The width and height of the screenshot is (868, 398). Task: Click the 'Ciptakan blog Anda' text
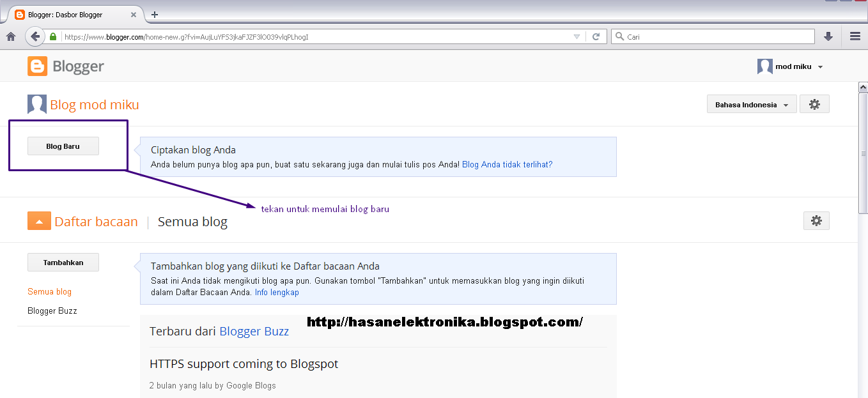[x=193, y=150]
